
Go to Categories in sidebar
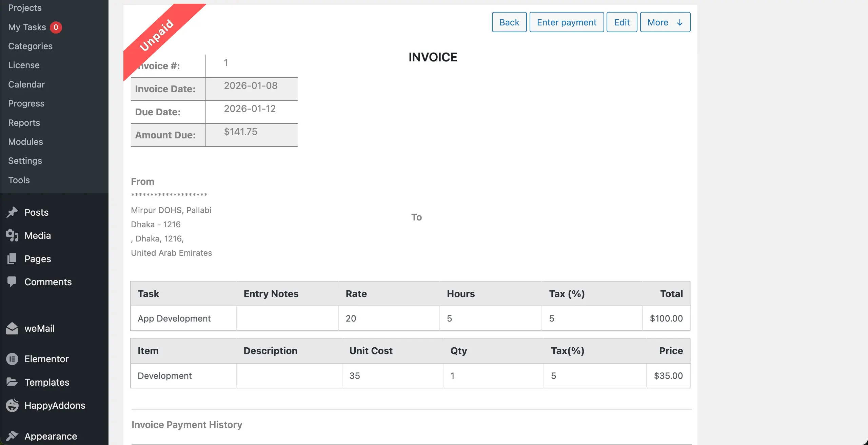coord(30,46)
